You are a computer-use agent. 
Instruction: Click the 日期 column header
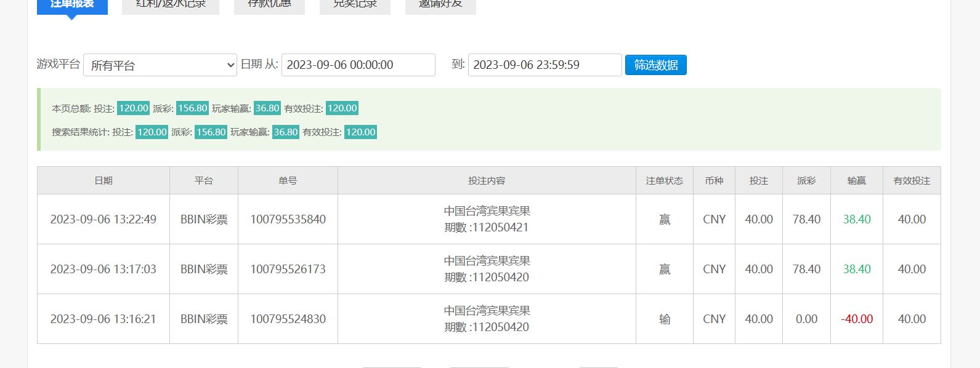[103, 181]
